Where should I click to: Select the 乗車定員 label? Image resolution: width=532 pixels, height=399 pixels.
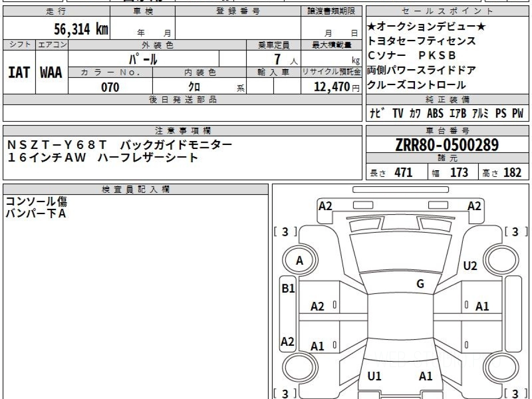(274, 45)
